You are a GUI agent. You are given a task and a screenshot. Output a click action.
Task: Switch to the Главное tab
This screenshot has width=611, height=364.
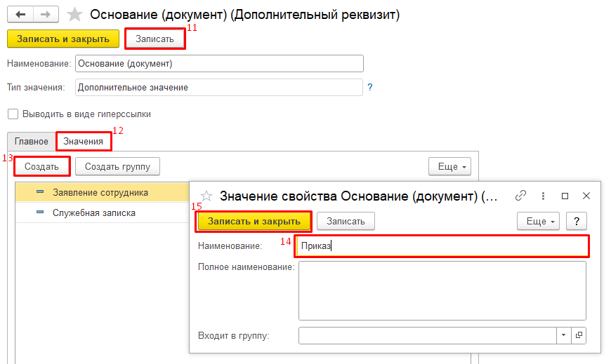[31, 141]
